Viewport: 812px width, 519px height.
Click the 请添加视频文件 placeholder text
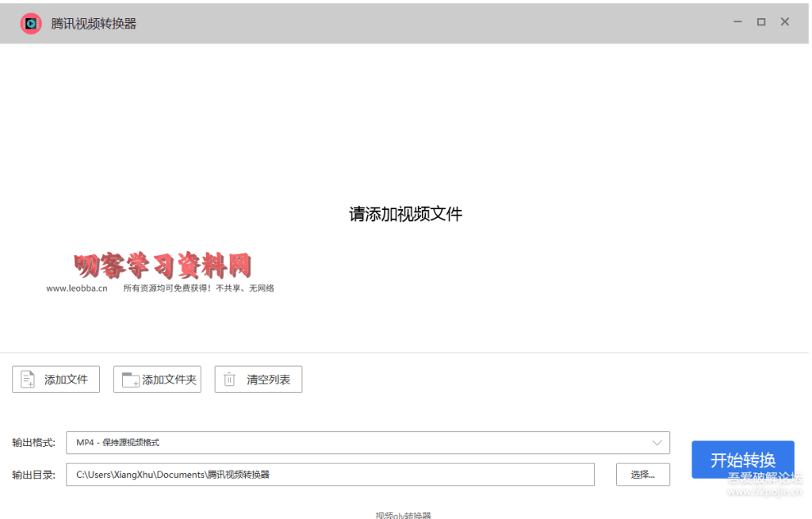tap(405, 214)
